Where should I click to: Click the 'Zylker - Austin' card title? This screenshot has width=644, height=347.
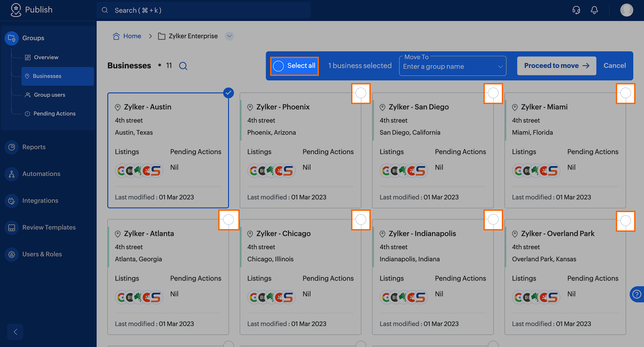[x=148, y=107]
